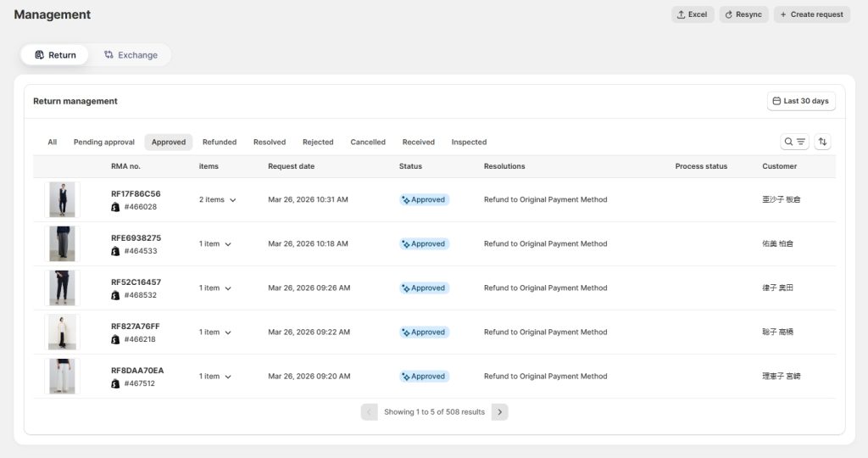Open order number #464533

click(141, 251)
